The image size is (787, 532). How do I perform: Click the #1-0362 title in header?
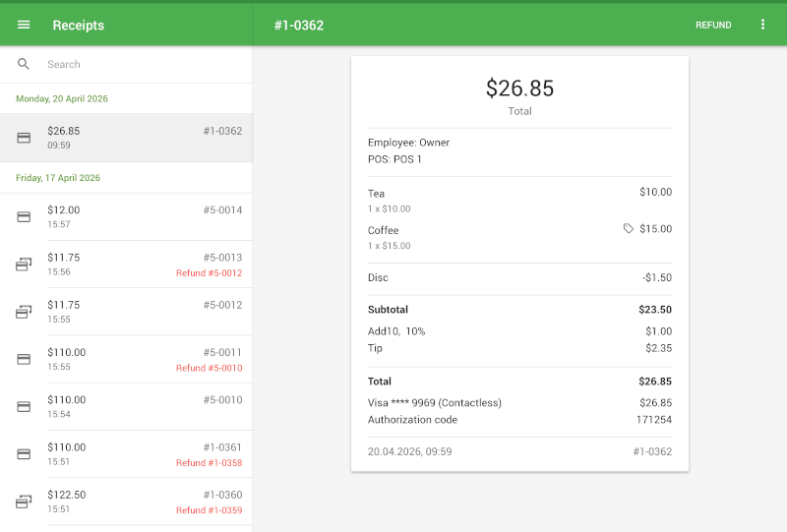[299, 26]
